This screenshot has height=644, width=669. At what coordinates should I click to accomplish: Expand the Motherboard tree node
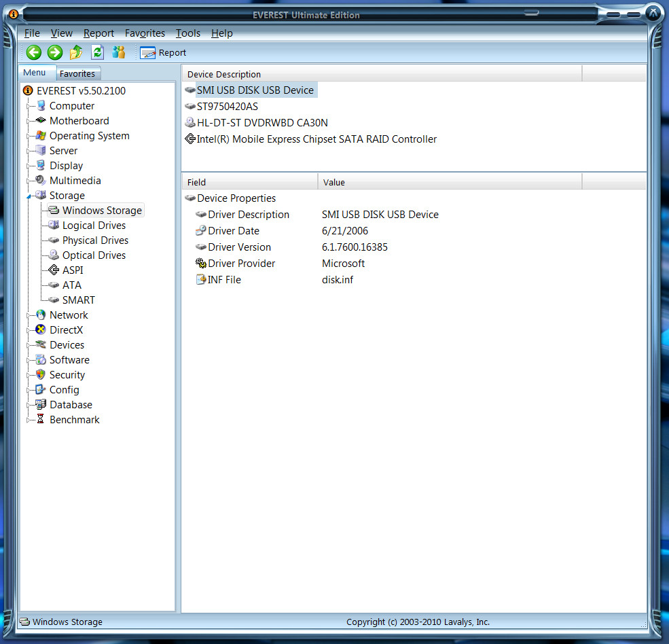(x=28, y=121)
